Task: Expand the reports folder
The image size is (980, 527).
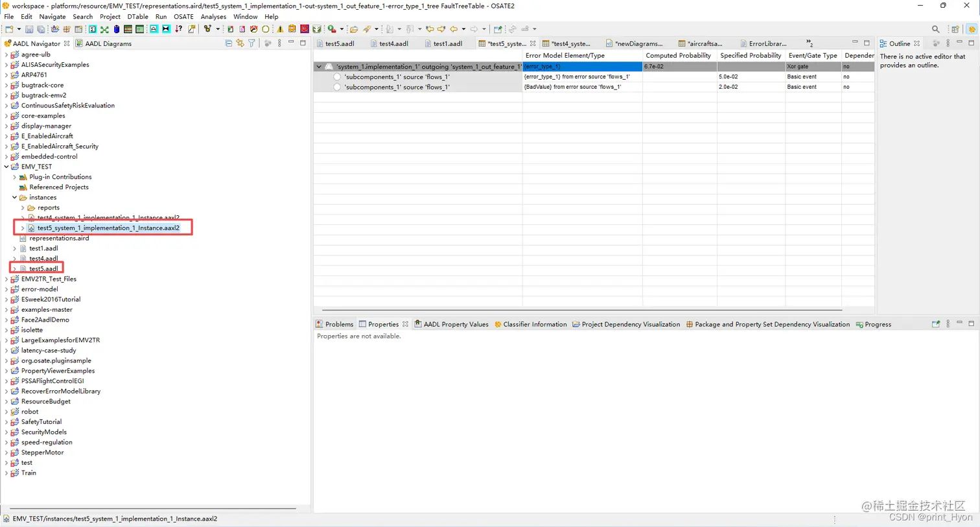Action: tap(23, 208)
